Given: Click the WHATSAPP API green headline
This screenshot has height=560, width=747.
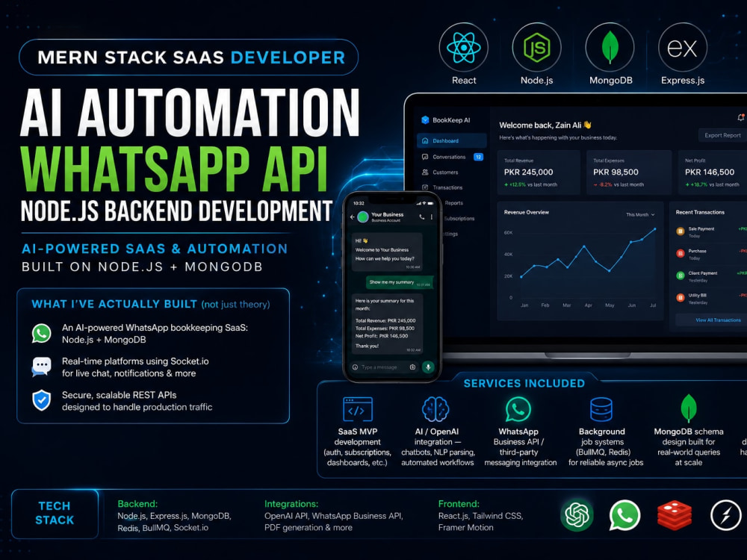Looking at the screenshot, I should pyautogui.click(x=174, y=168).
